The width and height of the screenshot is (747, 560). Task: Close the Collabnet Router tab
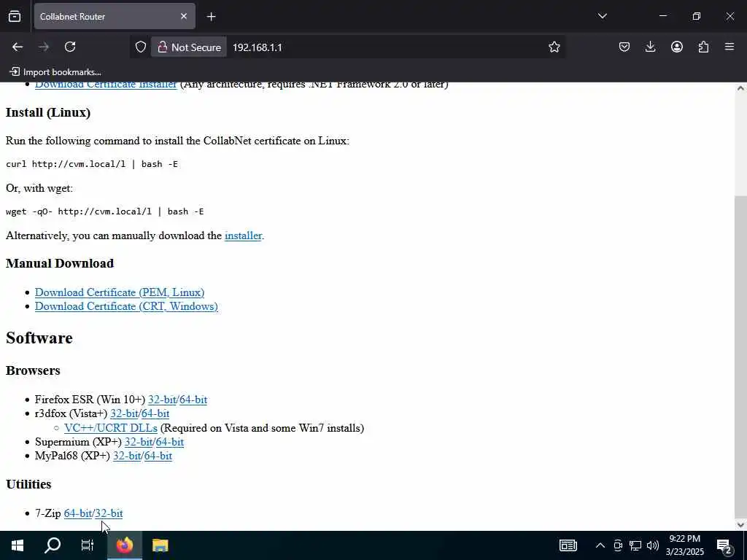point(184,16)
